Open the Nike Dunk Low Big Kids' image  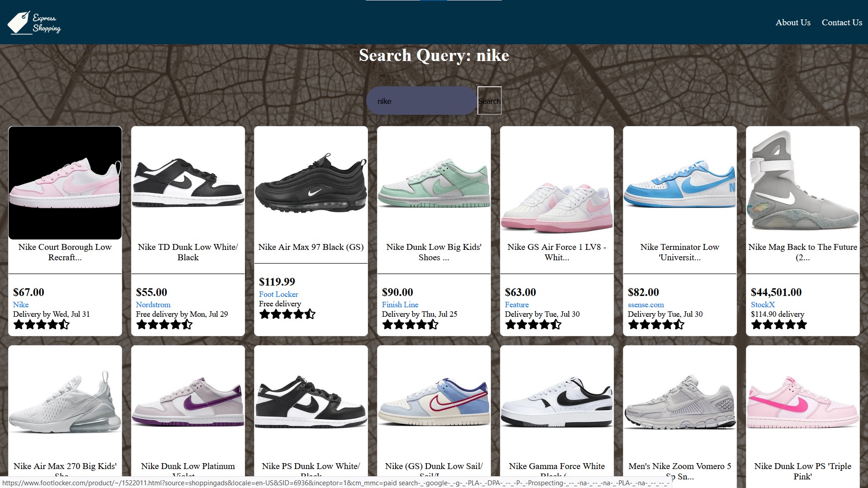pos(434,183)
